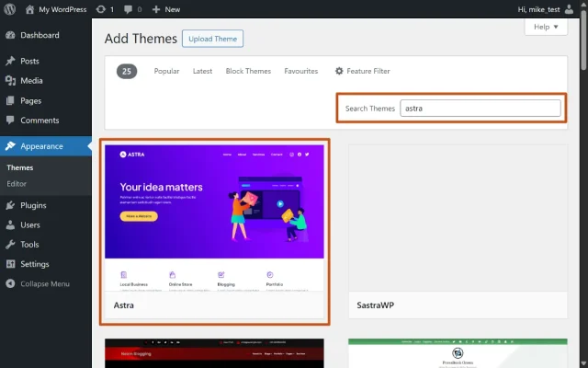This screenshot has width=588, height=368.
Task: Switch to the Favourites tab
Action: tap(301, 71)
